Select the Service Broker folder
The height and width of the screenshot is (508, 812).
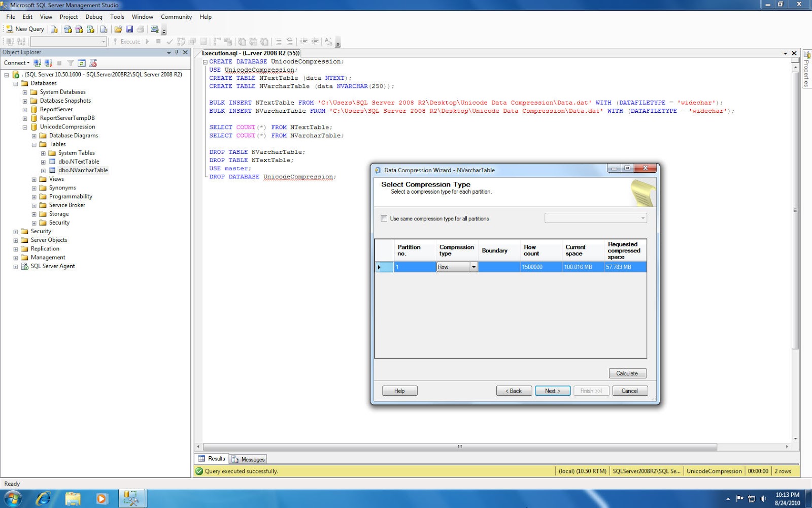(x=67, y=205)
